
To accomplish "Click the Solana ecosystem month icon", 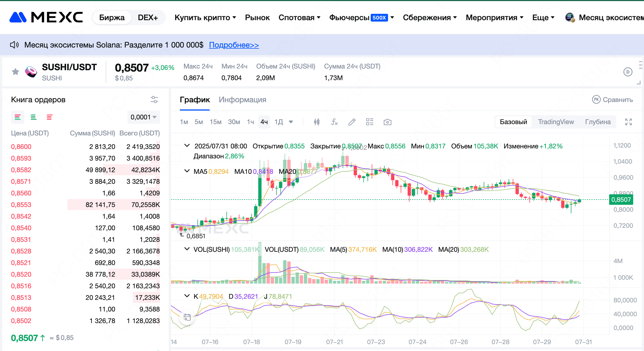I will point(570,17).
